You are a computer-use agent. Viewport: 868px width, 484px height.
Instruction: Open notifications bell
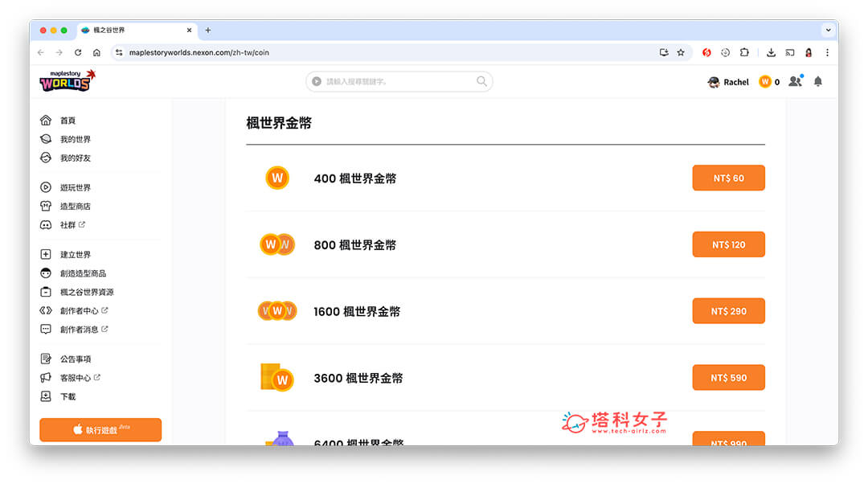point(818,81)
